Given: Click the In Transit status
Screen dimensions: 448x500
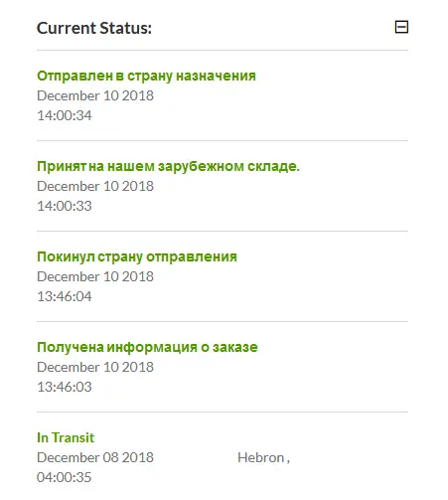Looking at the screenshot, I should pyautogui.click(x=66, y=437).
